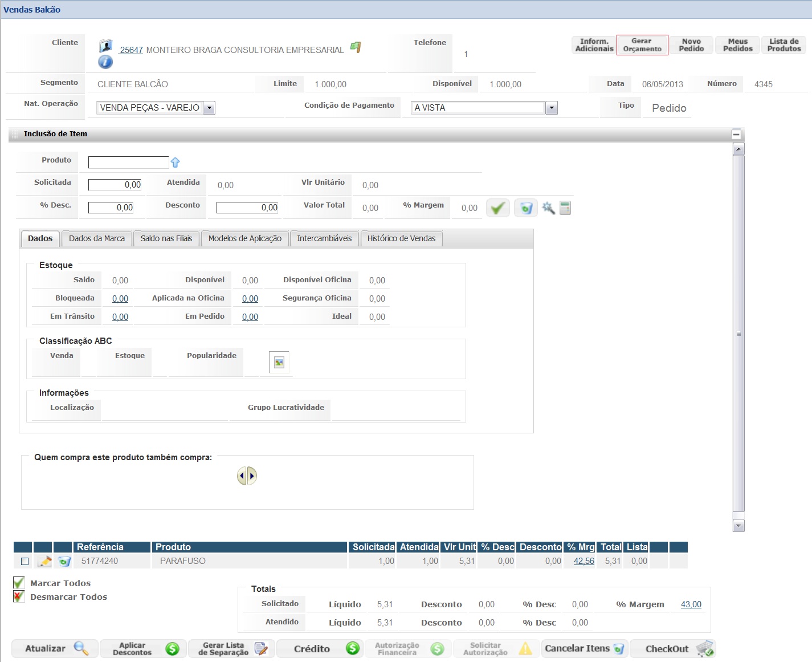Open client code 25647 link
Viewport: 812px width, 662px height.
click(131, 50)
